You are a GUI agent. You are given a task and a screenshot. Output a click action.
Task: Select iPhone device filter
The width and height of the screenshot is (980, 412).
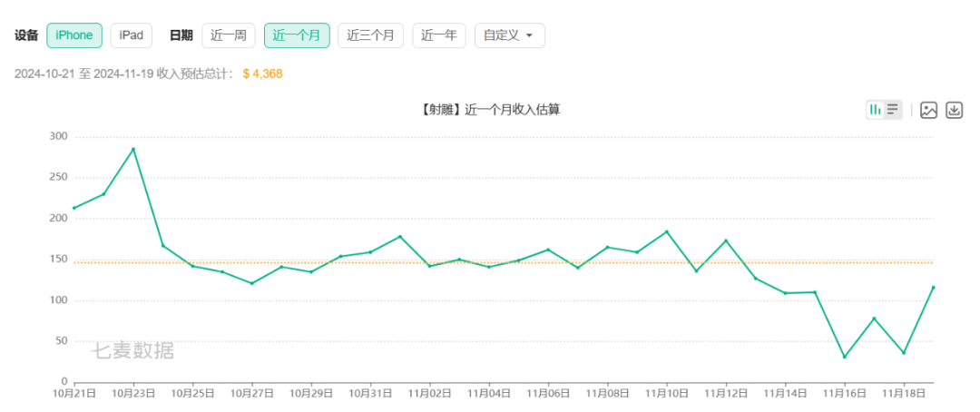[73, 35]
